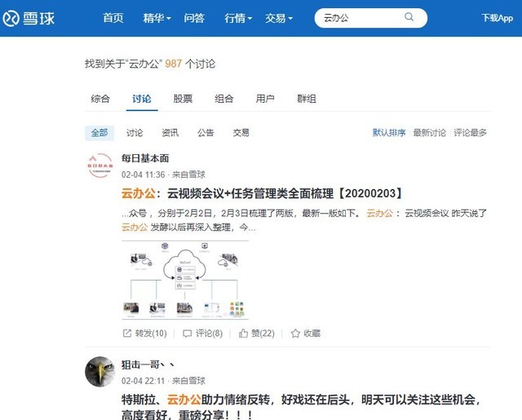Select the 全部 filter
The image size is (522, 420).
pos(100,133)
